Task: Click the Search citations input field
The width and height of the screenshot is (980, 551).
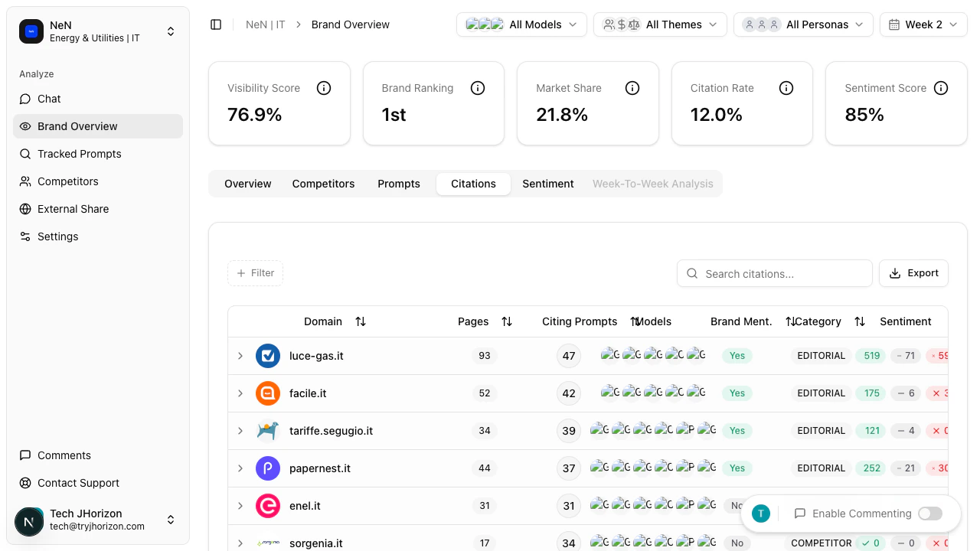Action: point(774,273)
